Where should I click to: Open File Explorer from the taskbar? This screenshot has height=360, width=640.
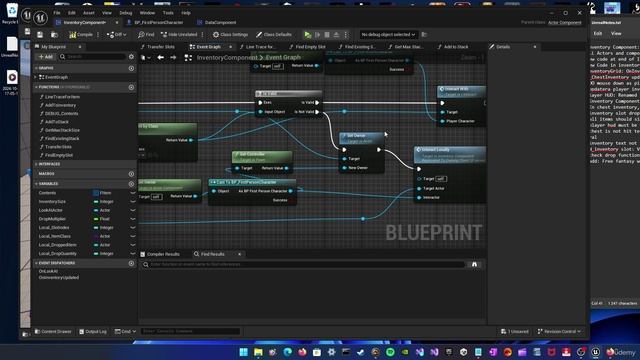pyautogui.click(x=258, y=352)
